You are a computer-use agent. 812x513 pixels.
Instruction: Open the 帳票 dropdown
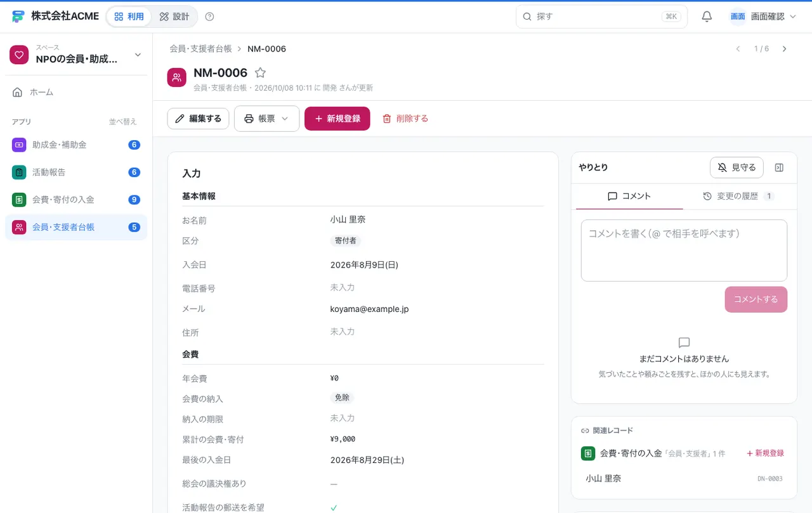[266, 119]
